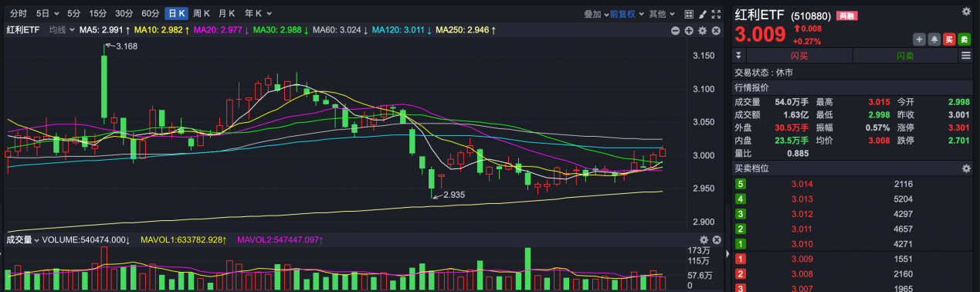Select the drawing brush tool

(x=703, y=14)
